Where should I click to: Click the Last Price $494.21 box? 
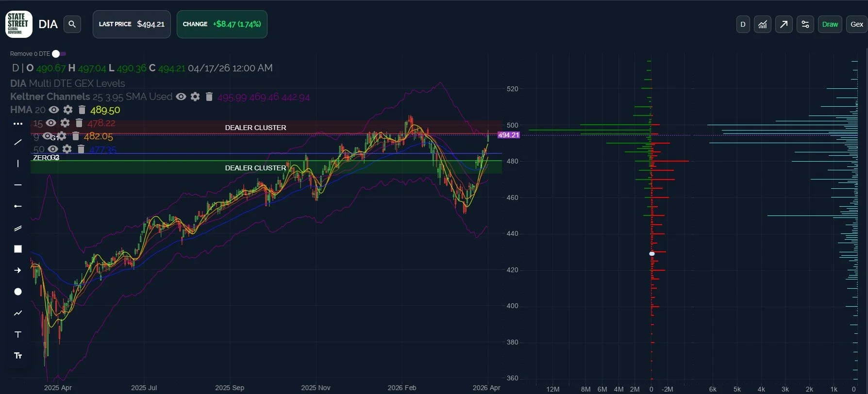[x=132, y=24]
